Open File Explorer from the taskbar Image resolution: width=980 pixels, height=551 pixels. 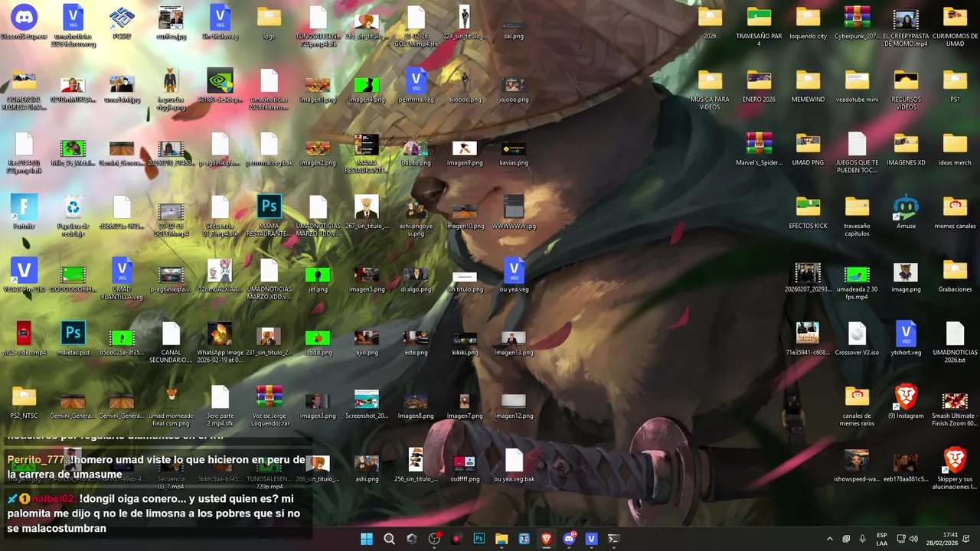501,539
